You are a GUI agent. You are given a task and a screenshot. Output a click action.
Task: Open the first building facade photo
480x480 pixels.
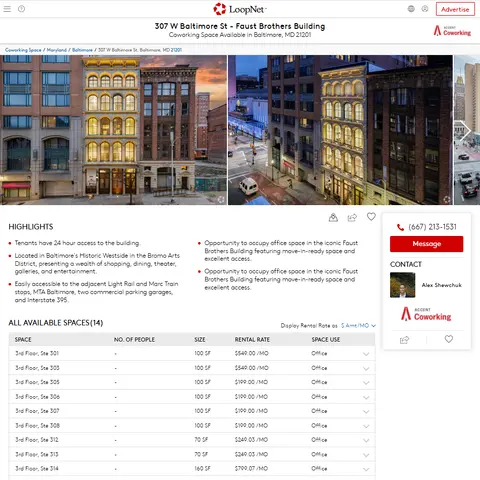pyautogui.click(x=113, y=130)
